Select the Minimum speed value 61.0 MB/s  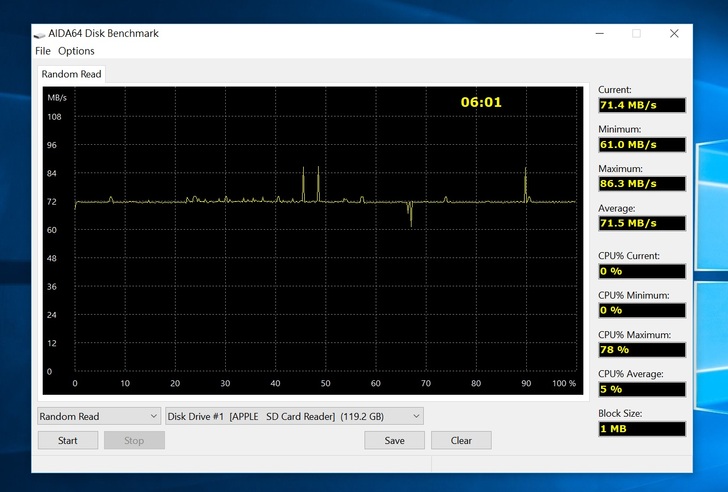point(641,145)
